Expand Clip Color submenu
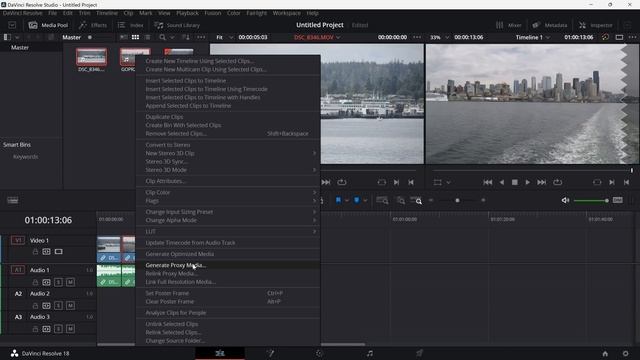This screenshot has width=640, height=360. click(x=228, y=192)
